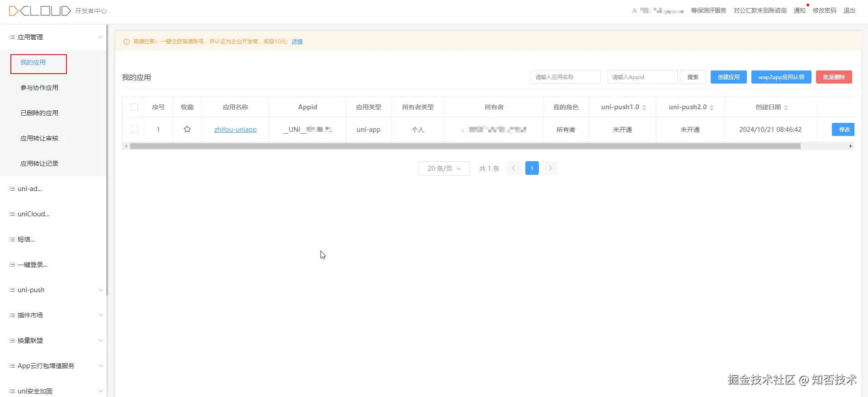This screenshot has width=868, height=397.
Task: Click the DCloud logo
Action: [x=40, y=10]
